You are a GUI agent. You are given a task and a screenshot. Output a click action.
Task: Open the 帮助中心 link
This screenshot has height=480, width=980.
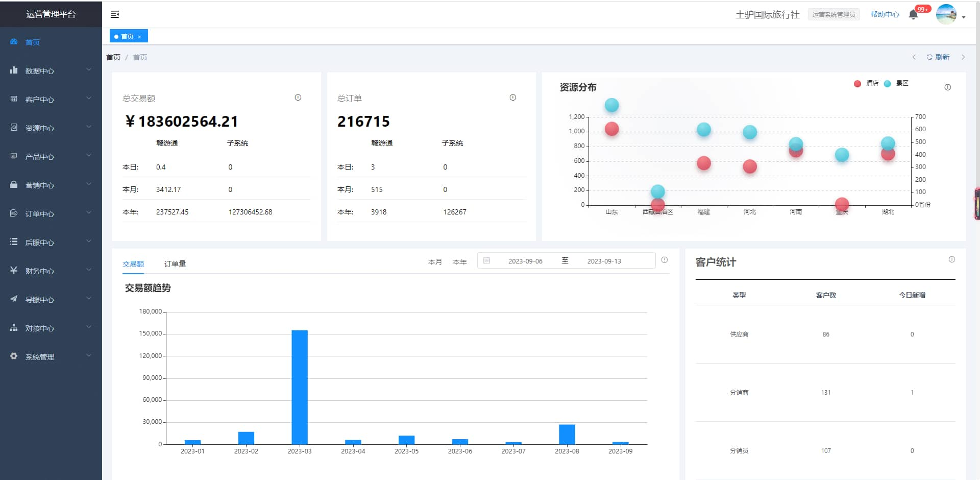[885, 14]
